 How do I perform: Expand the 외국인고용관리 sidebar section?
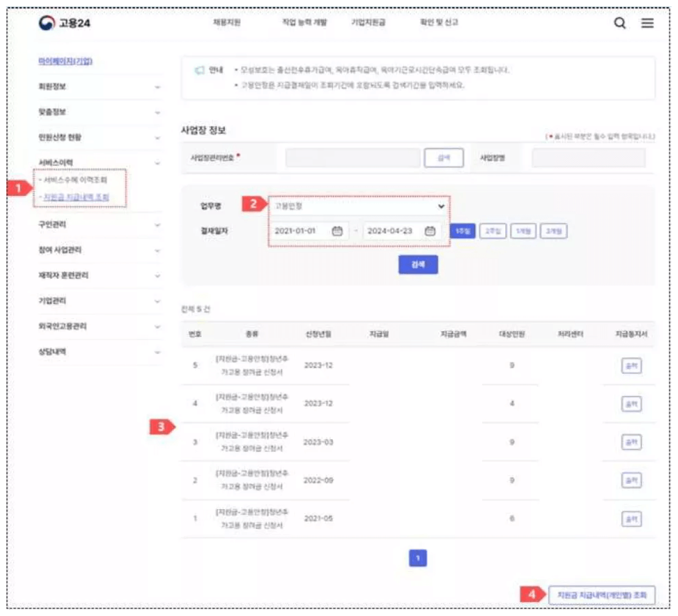point(99,326)
